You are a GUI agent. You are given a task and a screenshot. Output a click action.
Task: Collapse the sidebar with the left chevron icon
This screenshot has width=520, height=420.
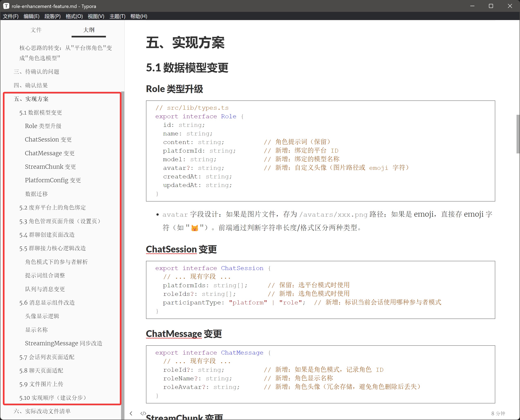pos(131,413)
